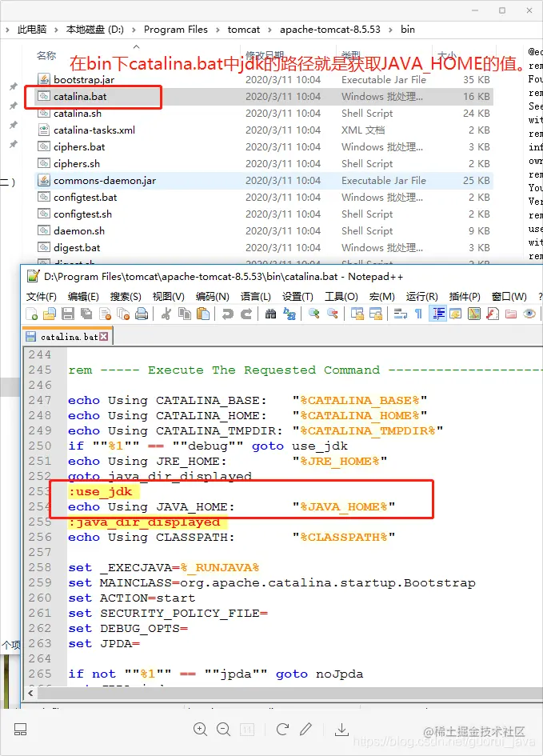Close the catalina.bat tab with its X
This screenshot has height=756, width=543.
[104, 337]
